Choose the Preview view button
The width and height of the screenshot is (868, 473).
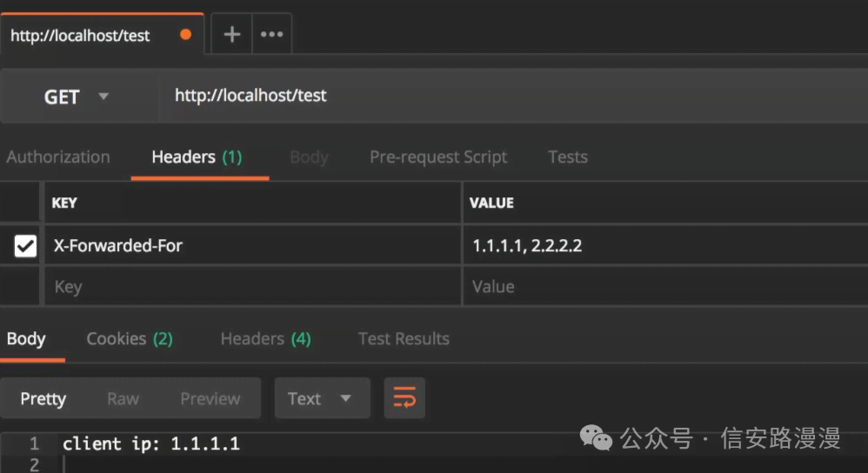click(x=210, y=398)
